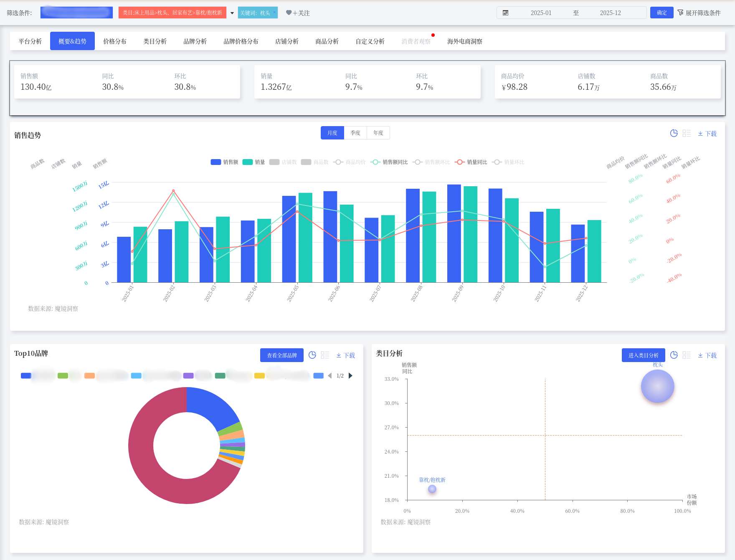This screenshot has width=735, height=560.
Task: Click the blue 销售额 legend color swatch
Action: [216, 162]
